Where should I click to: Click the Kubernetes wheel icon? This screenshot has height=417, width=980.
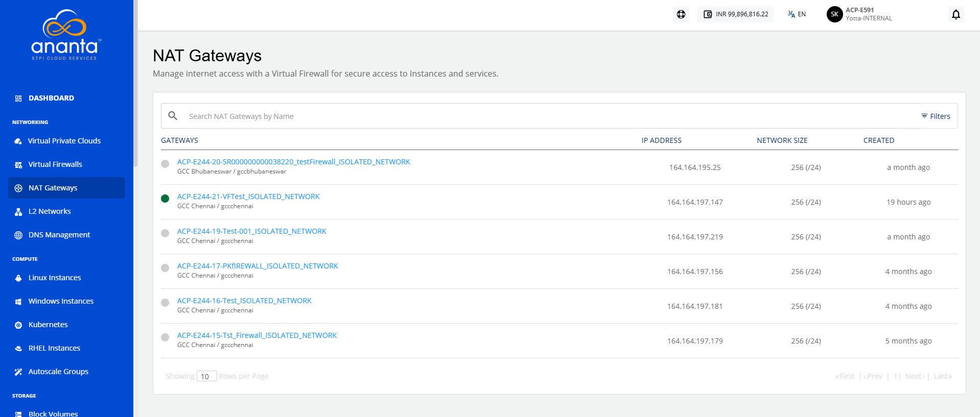click(x=18, y=325)
